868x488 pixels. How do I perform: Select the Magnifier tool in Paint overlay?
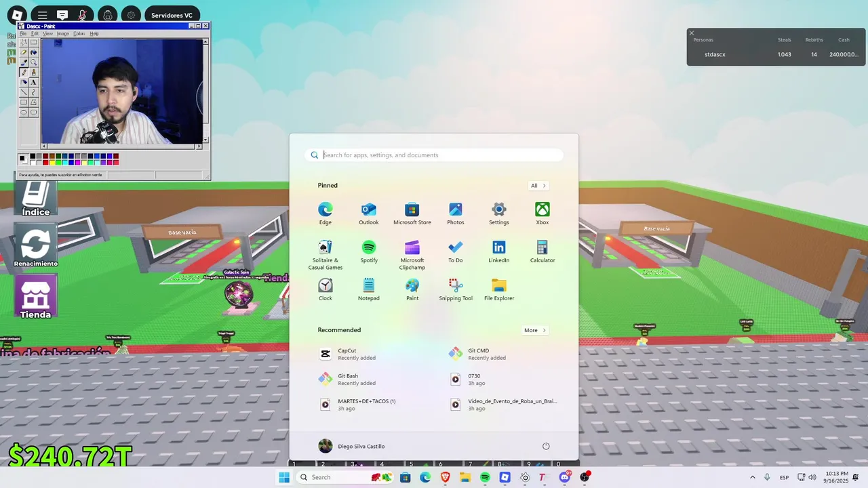pos(33,62)
